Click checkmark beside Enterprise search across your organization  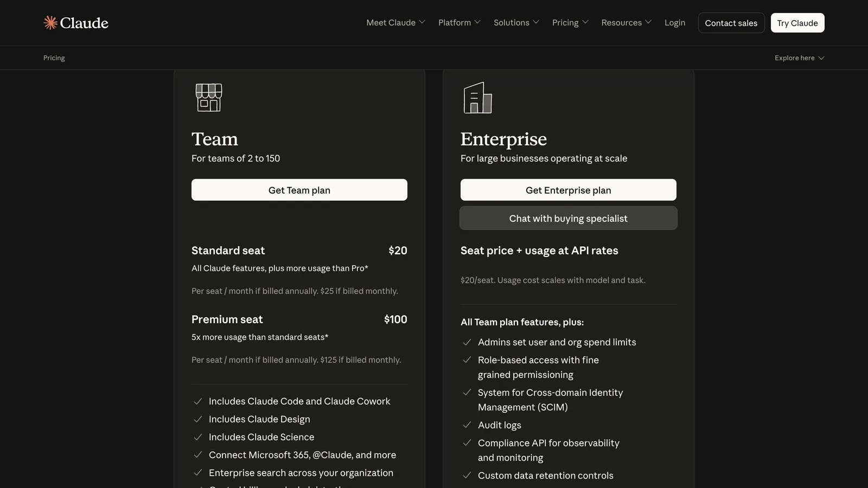[198, 473]
